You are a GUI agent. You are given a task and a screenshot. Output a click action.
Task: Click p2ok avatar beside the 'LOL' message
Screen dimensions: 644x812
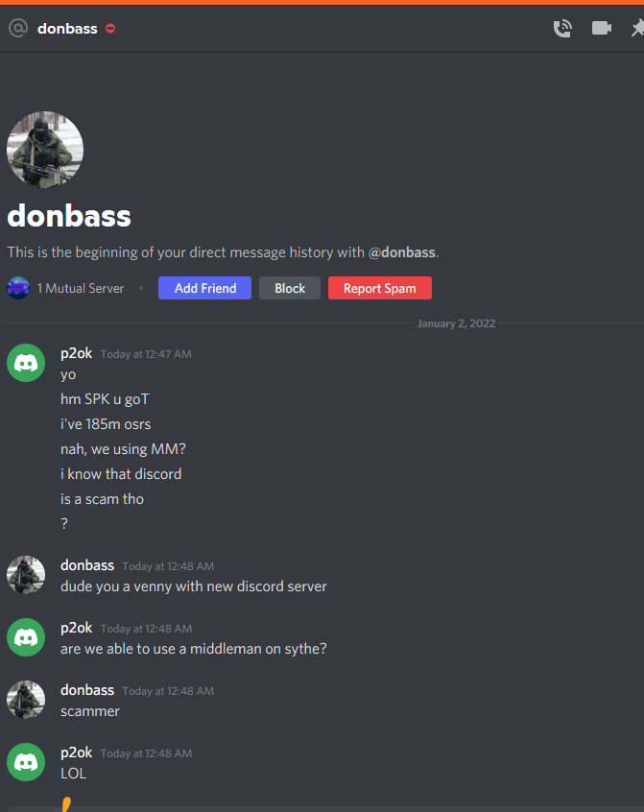(x=26, y=762)
